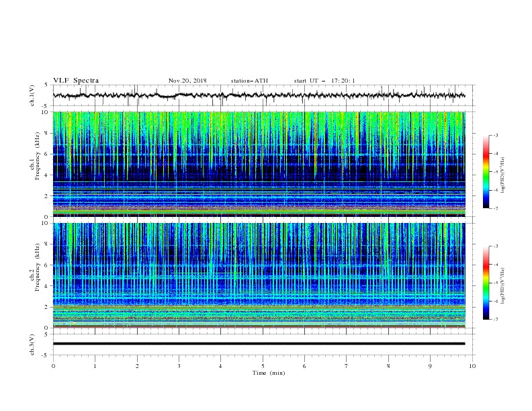Click the ch.2 color bar log(PSD) label
532x411 pixels.
(x=503, y=286)
